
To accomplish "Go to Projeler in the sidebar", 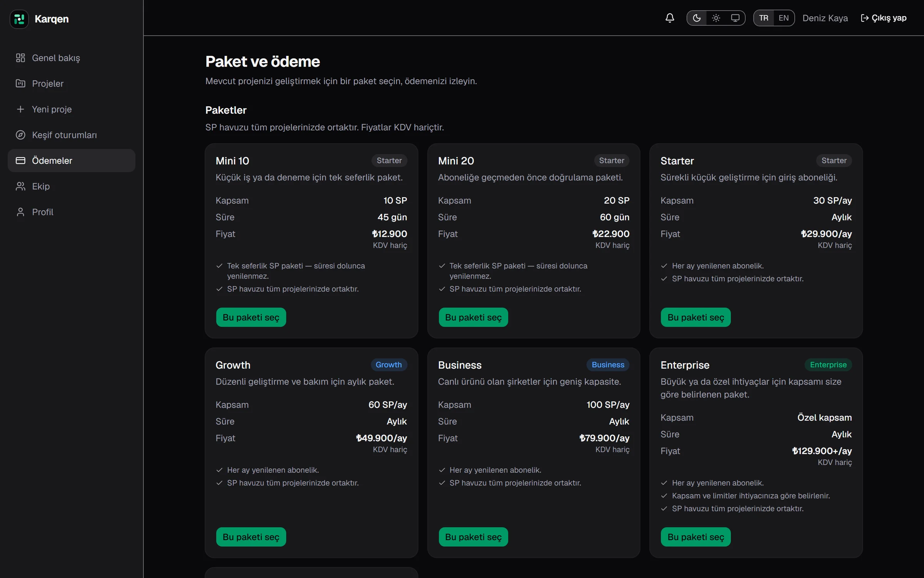I will click(x=71, y=84).
